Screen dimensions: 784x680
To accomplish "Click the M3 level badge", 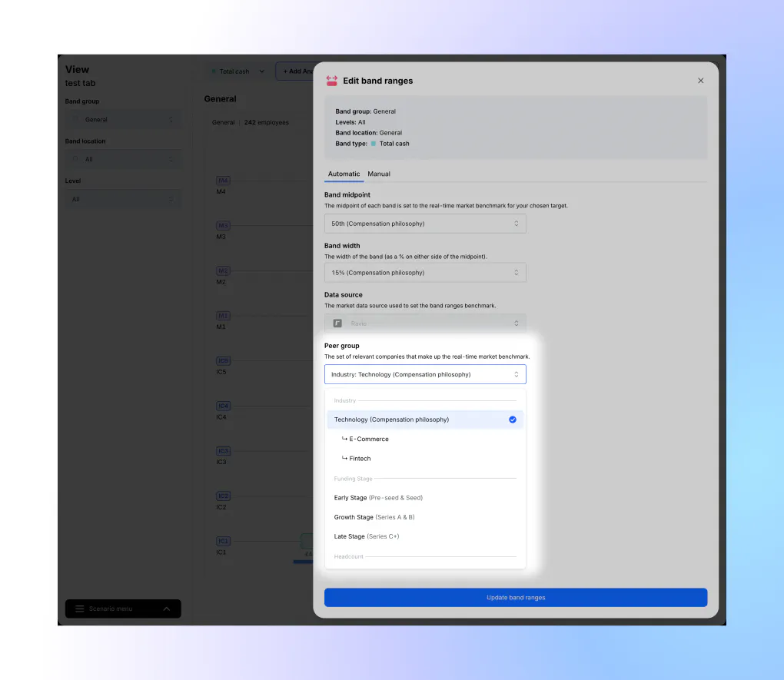I will (x=223, y=225).
